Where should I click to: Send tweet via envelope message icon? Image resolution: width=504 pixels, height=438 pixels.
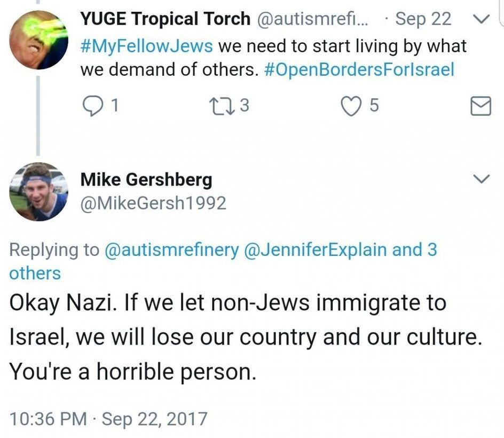[x=481, y=106]
